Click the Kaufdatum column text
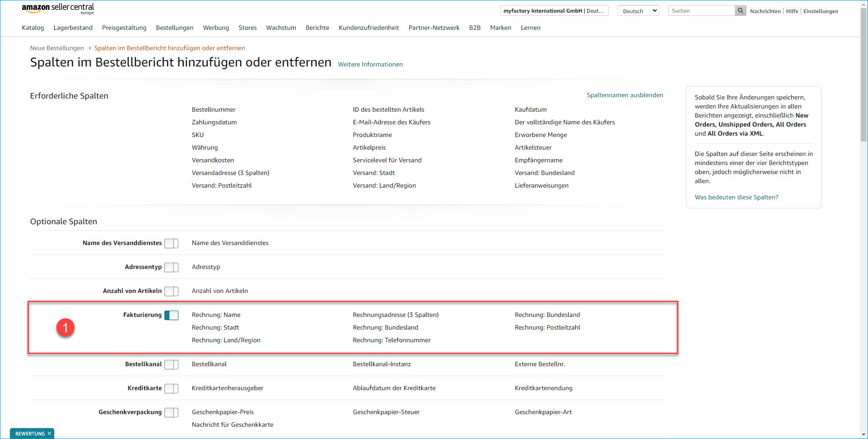The height and width of the screenshot is (439, 868). [531, 109]
